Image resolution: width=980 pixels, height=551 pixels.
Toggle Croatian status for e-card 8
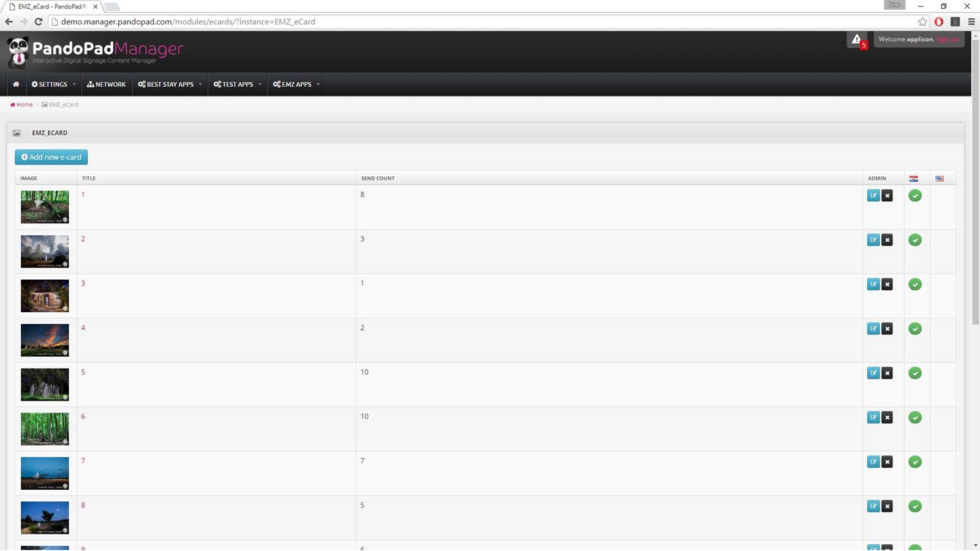[x=915, y=506]
